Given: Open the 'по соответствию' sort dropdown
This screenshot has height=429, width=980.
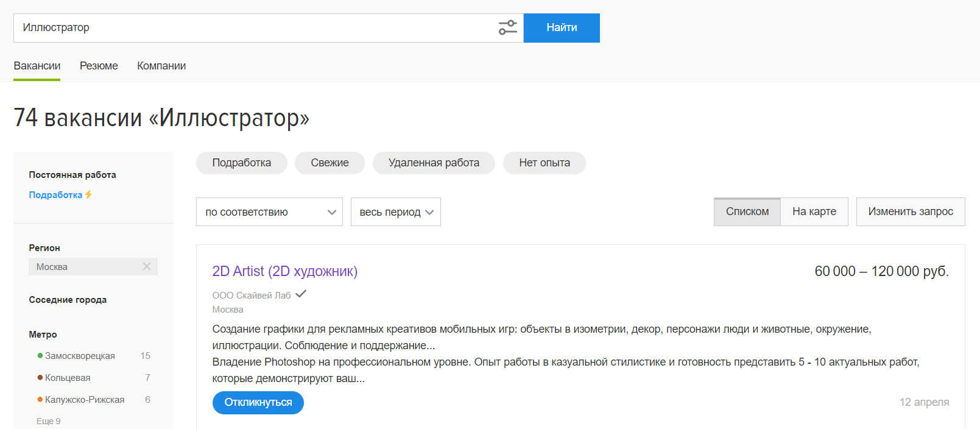Looking at the screenshot, I should point(269,212).
